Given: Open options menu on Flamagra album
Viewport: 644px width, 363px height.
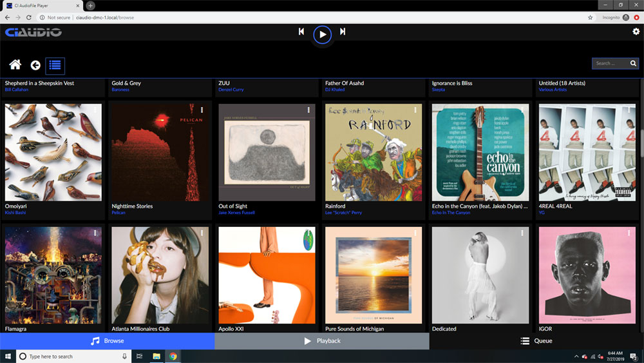Looking at the screenshot, I should (x=95, y=233).
